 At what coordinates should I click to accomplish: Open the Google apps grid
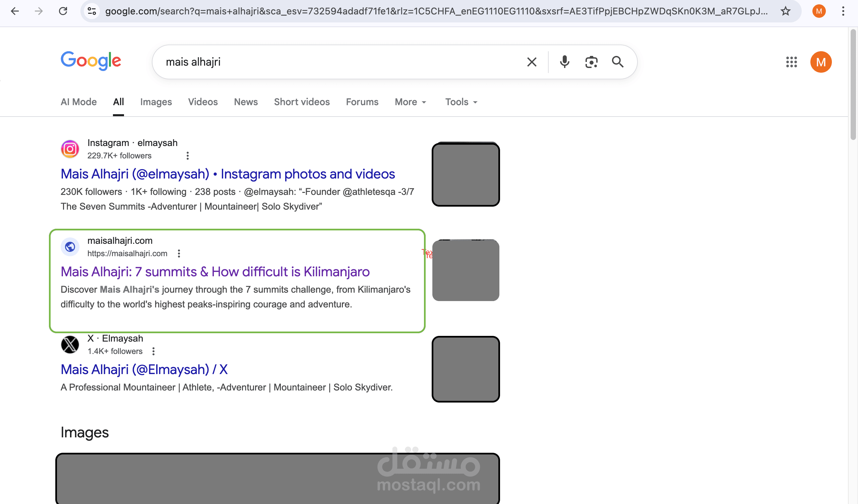coord(792,62)
